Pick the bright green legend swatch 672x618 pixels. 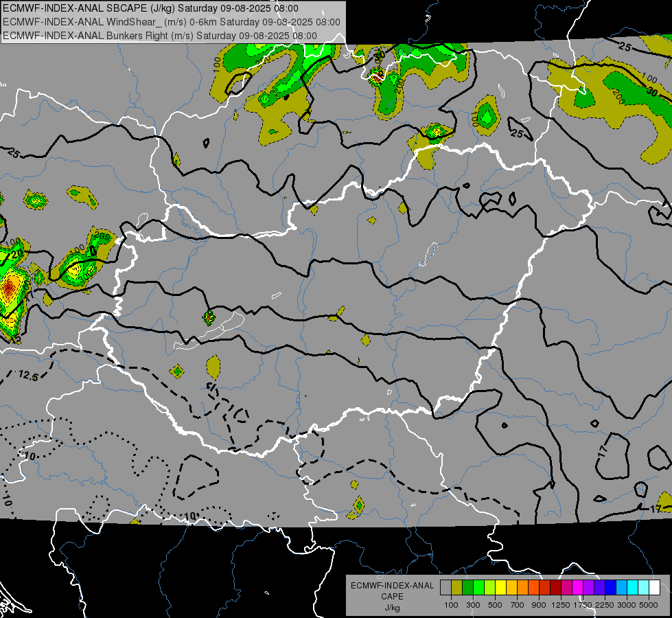478,587
